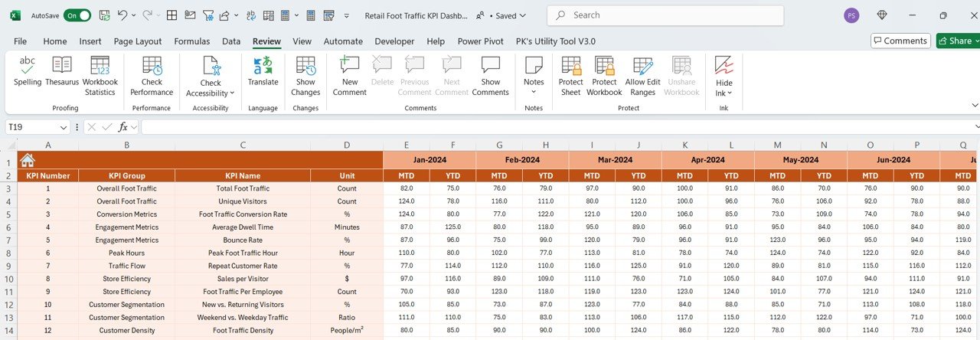The image size is (980, 340).
Task: Click Check Performance
Action: point(152,76)
